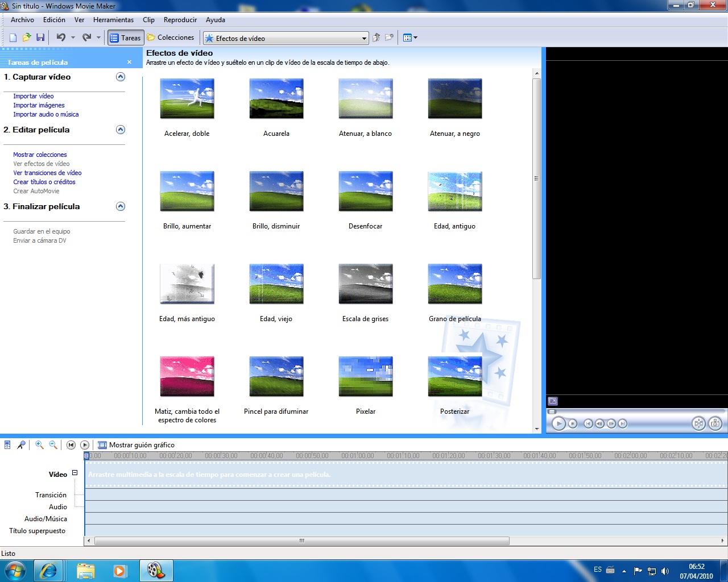Click the Guardar proyecto icon in the toolbar
The width and height of the screenshot is (728, 582).
(40, 37)
